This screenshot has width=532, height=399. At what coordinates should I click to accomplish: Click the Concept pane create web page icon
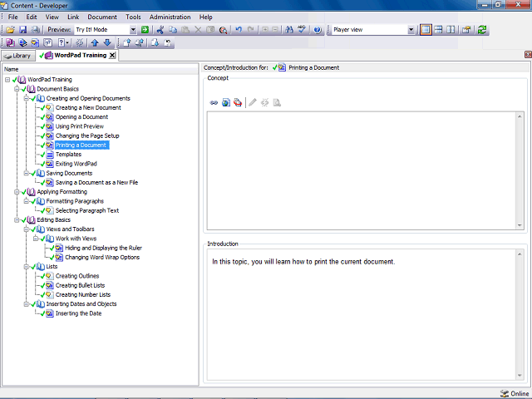226,102
